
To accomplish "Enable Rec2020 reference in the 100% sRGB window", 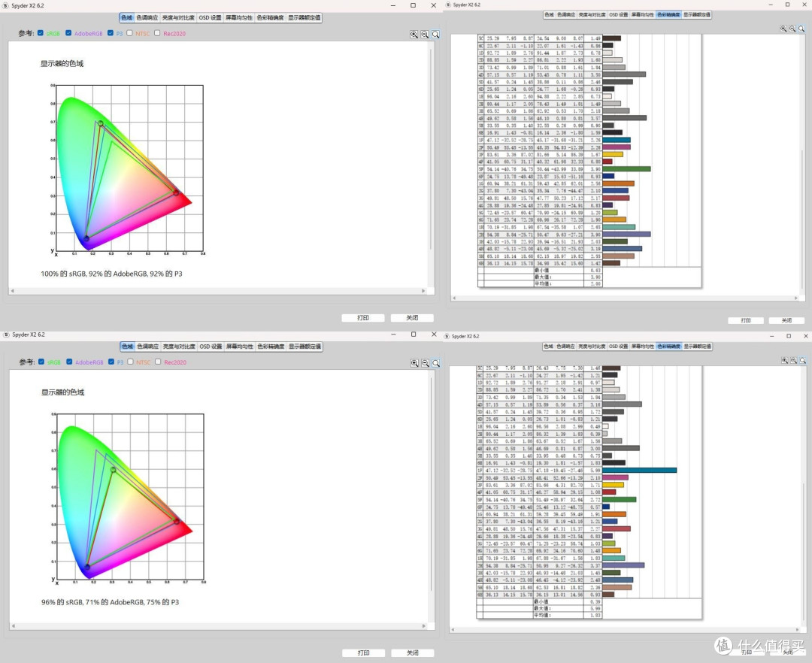I will [x=157, y=33].
